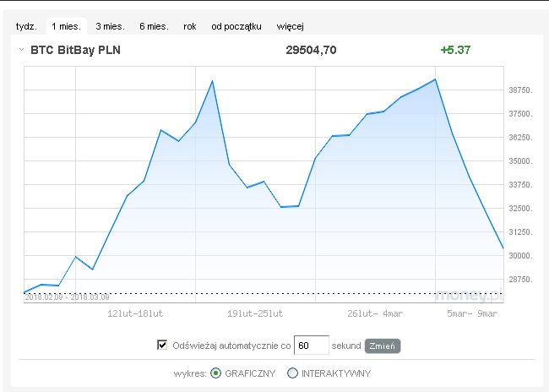Click the wykres: label

pyautogui.click(x=190, y=373)
